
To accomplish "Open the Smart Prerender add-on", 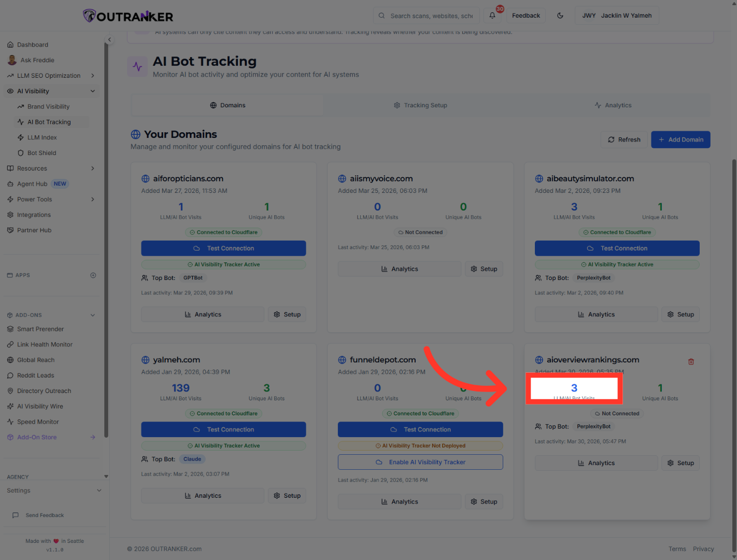I will (40, 329).
